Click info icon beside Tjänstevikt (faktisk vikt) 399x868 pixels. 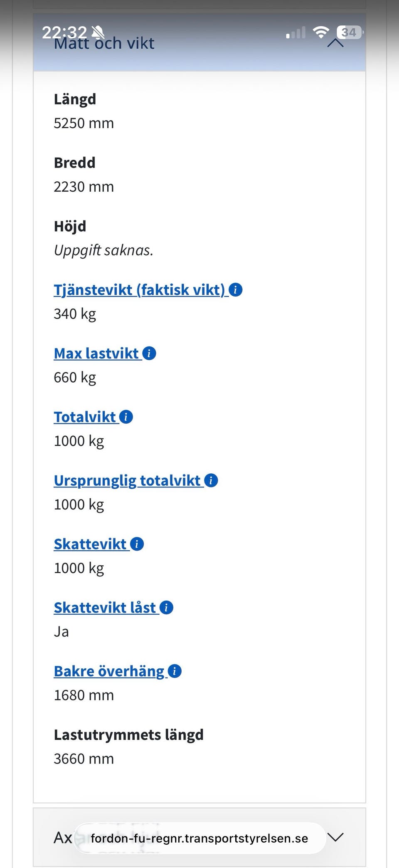click(x=236, y=289)
